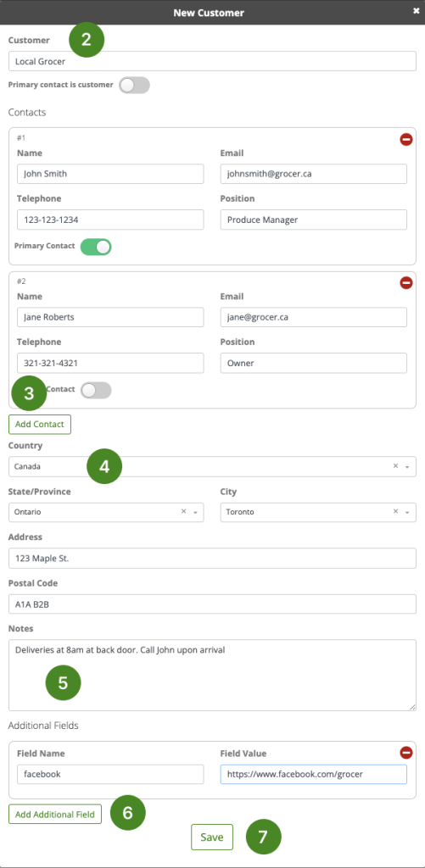Viewport: 425px width, 868px height.
Task: Click the Add Contact button
Action: pyautogui.click(x=40, y=425)
